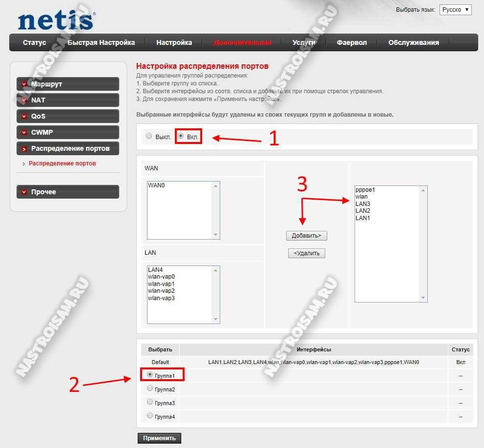Click the QoS chevron icon
The image size is (484, 448).
24,116
